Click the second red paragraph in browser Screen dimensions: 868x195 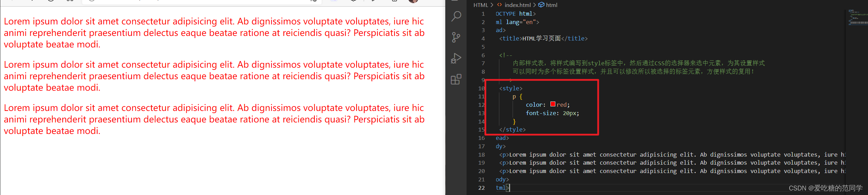click(x=214, y=76)
